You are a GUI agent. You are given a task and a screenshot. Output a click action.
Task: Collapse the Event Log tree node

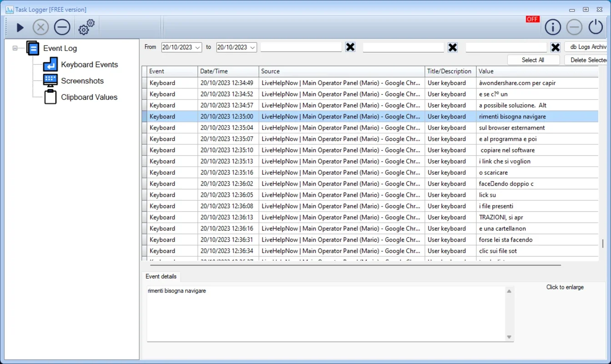click(x=15, y=48)
